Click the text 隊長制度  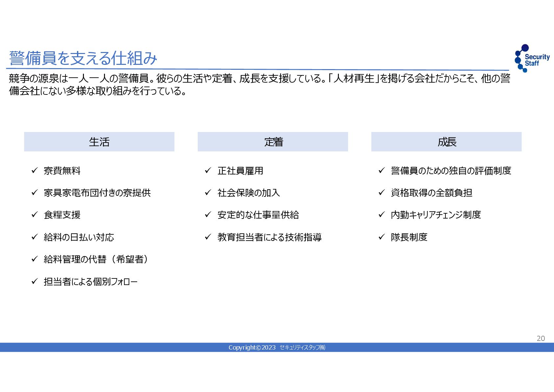[409, 237]
